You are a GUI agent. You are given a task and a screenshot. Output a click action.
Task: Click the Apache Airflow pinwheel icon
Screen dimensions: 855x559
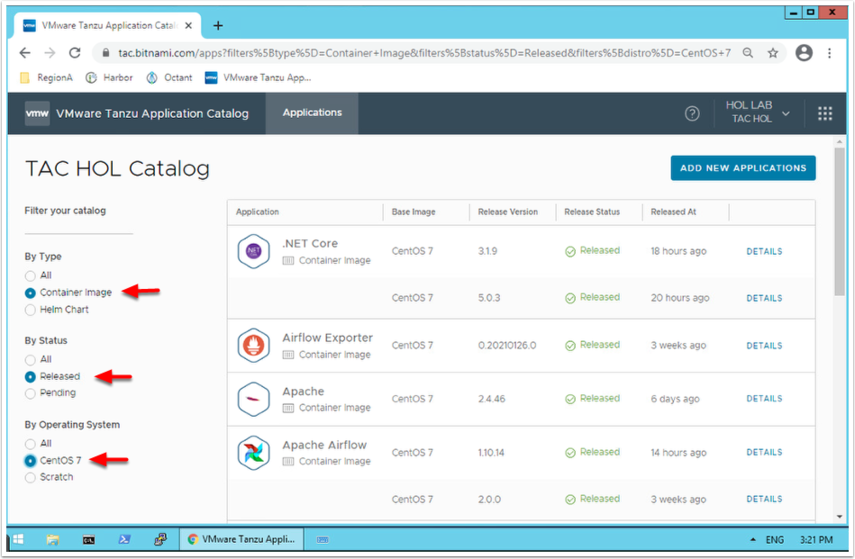(254, 453)
